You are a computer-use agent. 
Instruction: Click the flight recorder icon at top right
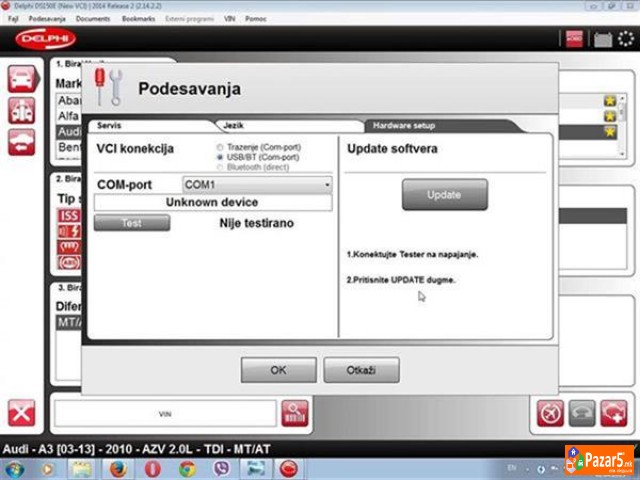pos(574,40)
